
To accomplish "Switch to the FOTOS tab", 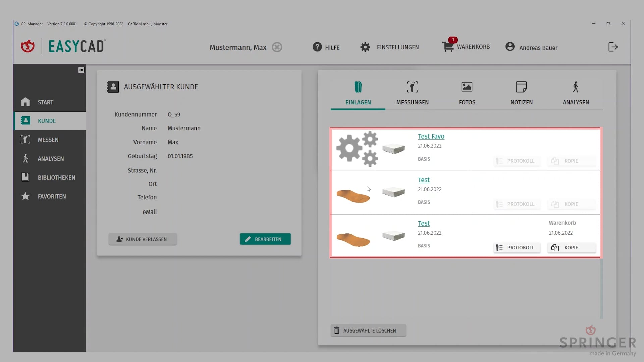I will click(x=467, y=93).
